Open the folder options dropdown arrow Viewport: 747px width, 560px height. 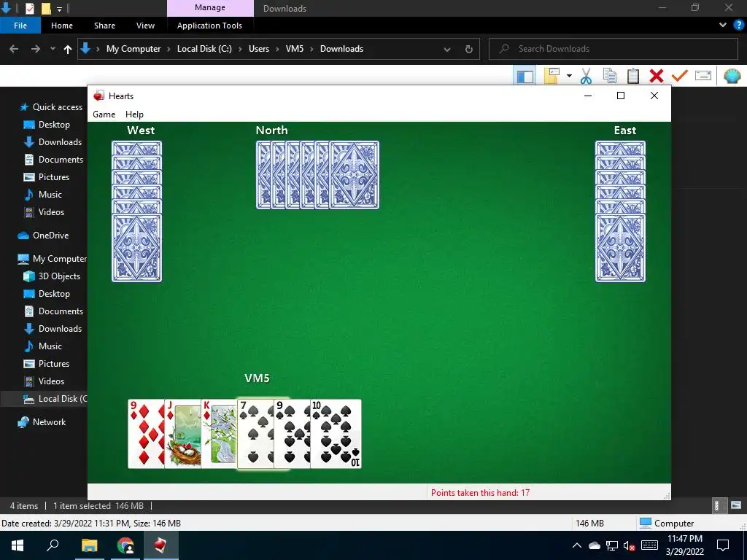click(569, 76)
